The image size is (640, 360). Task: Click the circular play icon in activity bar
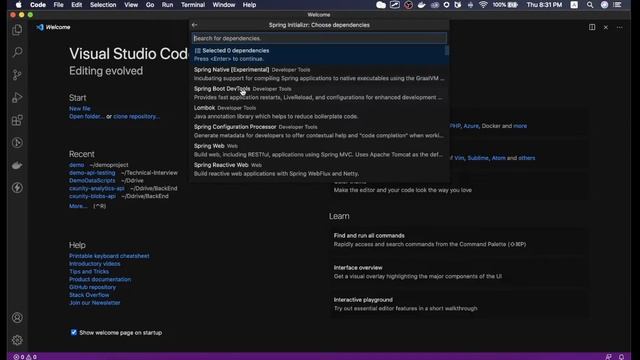[17, 143]
